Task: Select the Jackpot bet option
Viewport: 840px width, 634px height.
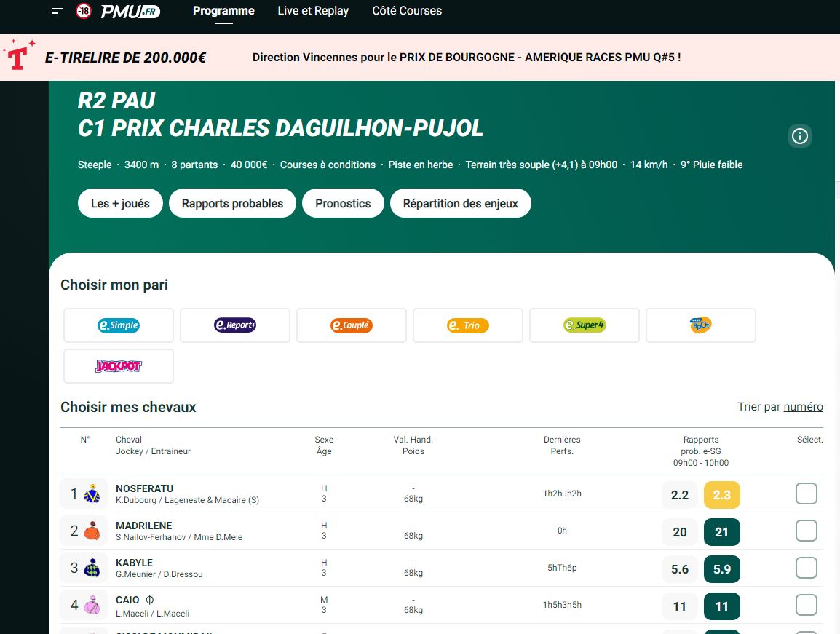Action: (119, 366)
